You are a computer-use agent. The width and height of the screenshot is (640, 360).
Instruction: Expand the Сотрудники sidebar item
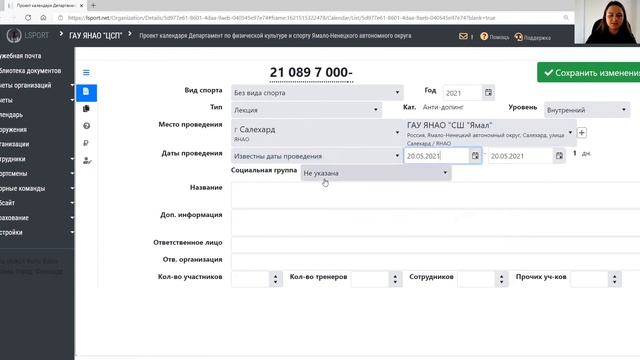[x=37, y=159]
